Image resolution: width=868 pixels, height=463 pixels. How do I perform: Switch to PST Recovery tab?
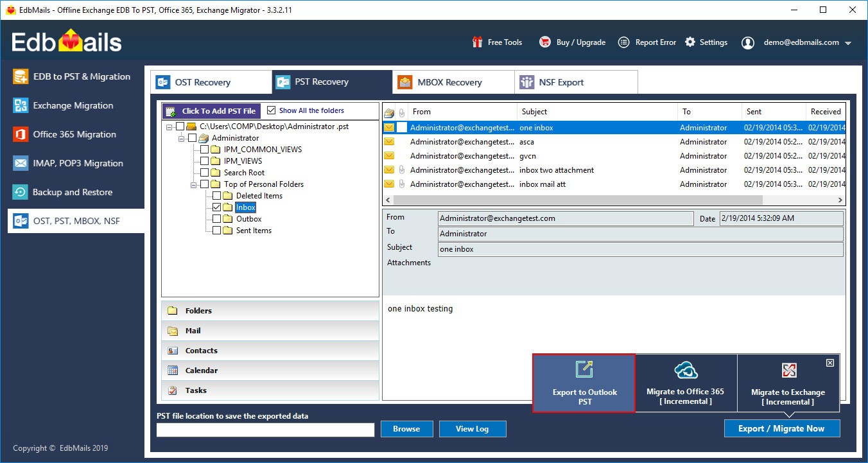tap(332, 82)
